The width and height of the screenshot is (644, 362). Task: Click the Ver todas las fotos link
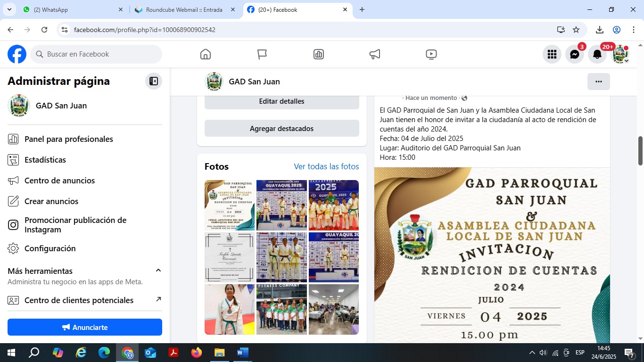tap(326, 166)
